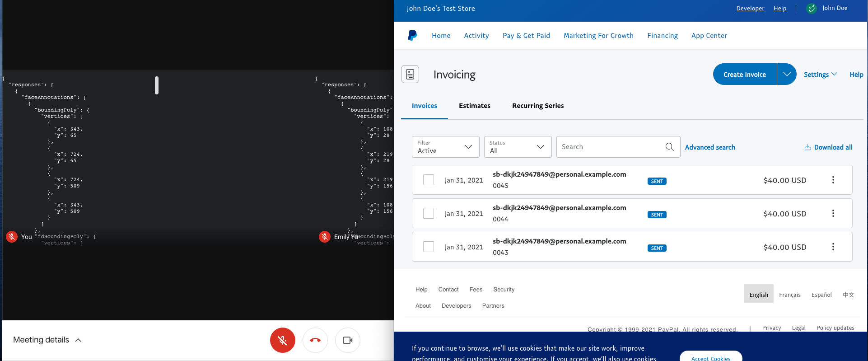Open the Home menu item
This screenshot has width=868, height=361.
point(441,36)
